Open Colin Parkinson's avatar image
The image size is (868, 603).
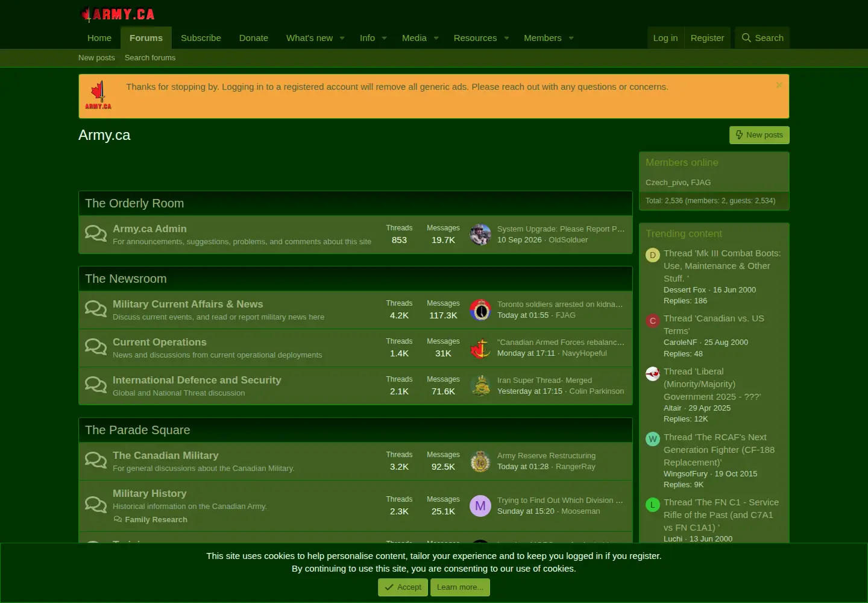pos(480,386)
